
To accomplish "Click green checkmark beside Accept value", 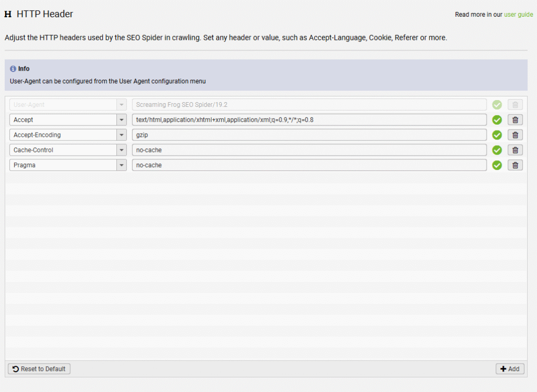I will tap(497, 120).
